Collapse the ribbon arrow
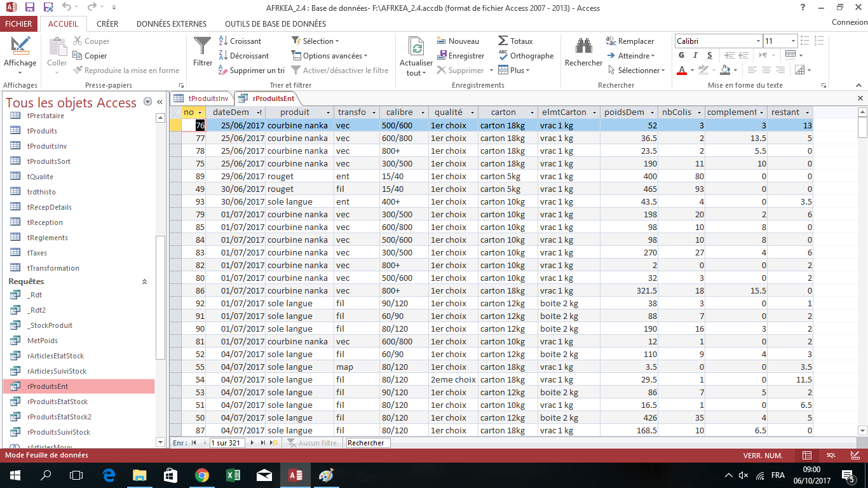Viewport: 868px width, 488px height. [858, 85]
